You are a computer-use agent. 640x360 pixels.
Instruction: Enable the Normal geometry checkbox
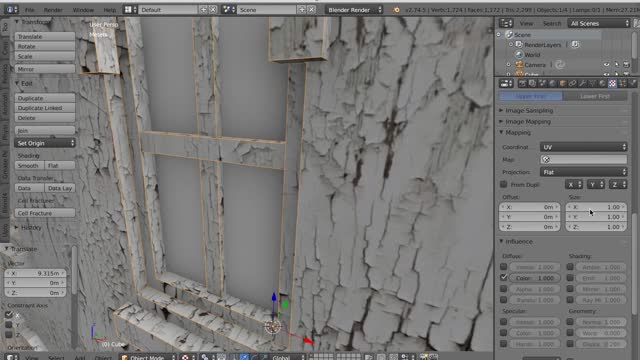click(x=570, y=322)
